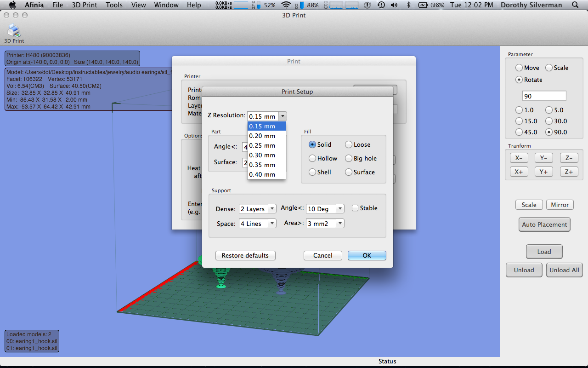Select the Surface fill option
The width and height of the screenshot is (588, 368).
pos(349,172)
